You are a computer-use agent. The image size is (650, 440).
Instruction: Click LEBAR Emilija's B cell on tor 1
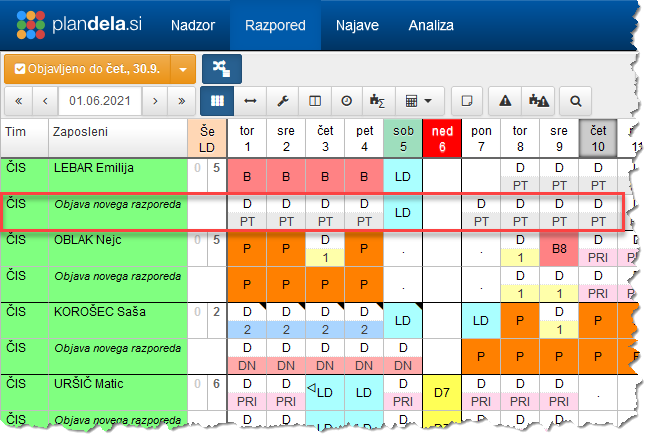point(247,176)
